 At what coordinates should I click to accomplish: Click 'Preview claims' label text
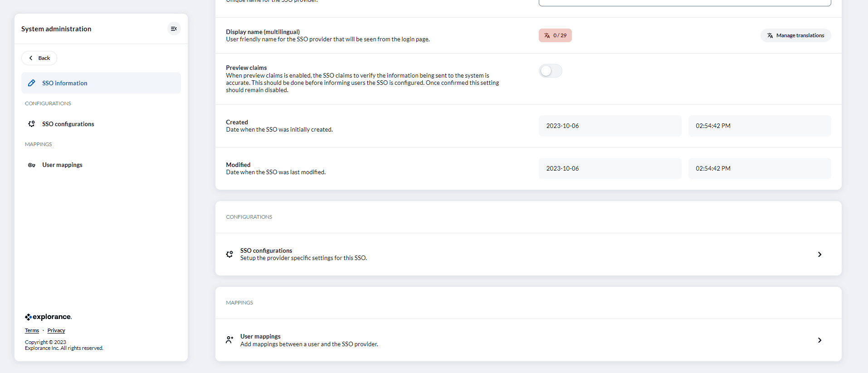246,68
